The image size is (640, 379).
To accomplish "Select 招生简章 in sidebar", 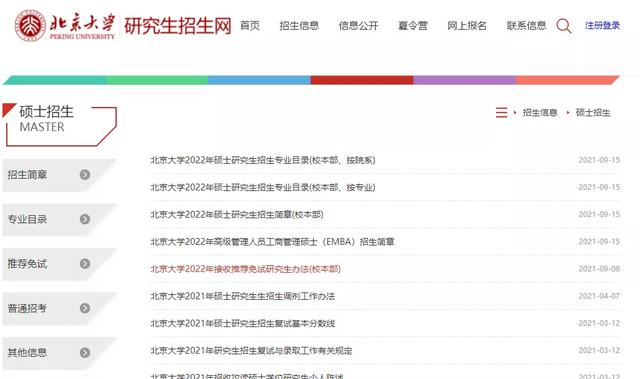I will coord(27,175).
